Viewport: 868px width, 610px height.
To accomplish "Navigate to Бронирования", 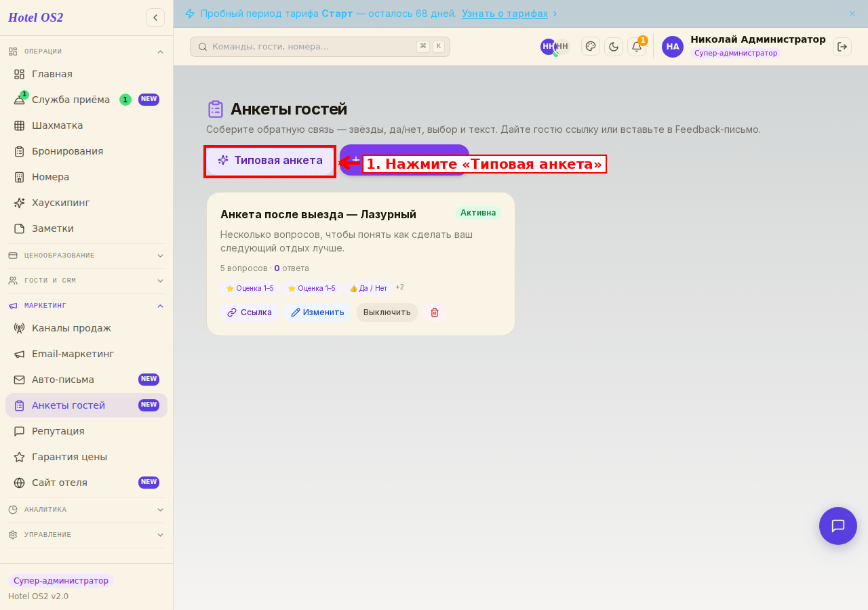I will (86, 151).
